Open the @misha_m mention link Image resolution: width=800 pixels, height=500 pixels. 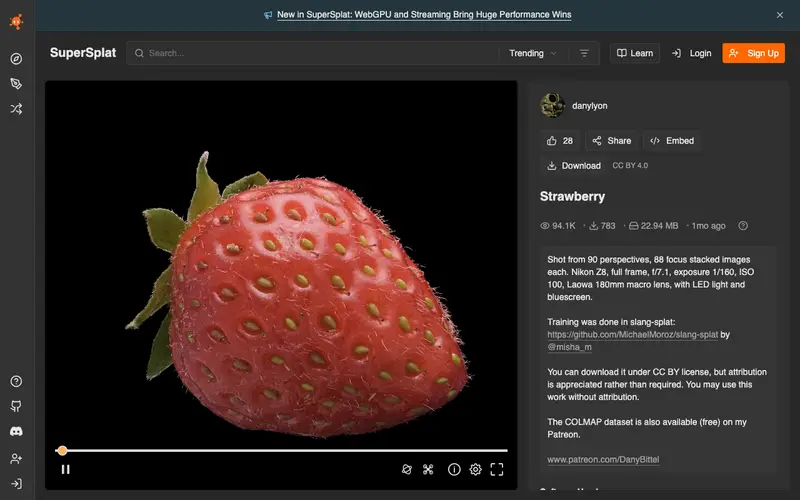pyautogui.click(x=569, y=347)
